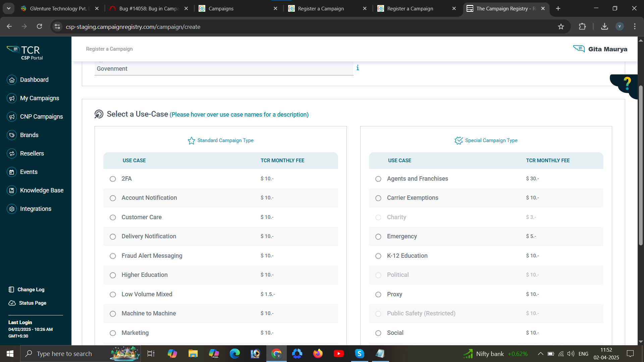The height and width of the screenshot is (362, 644).
Task: Click the Change Log icon
Action: 11,290
